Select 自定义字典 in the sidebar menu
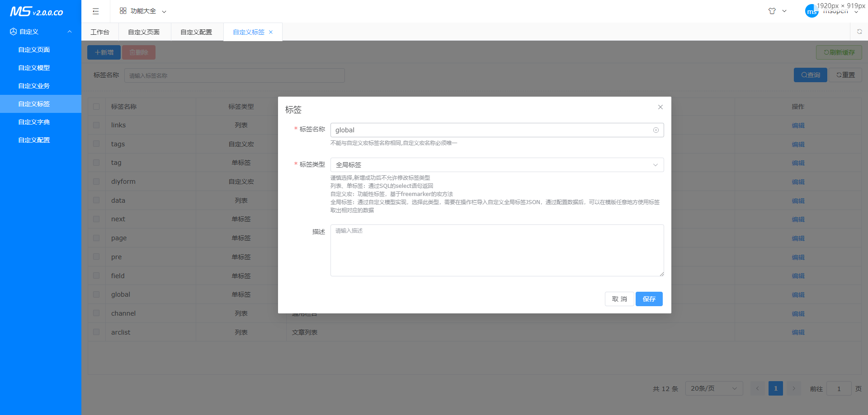Image resolution: width=868 pixels, height=415 pixels. (x=34, y=122)
